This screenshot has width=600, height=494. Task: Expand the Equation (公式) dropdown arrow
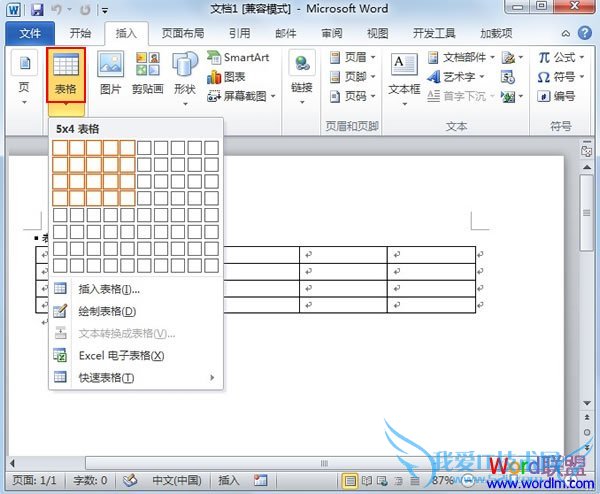(582, 57)
